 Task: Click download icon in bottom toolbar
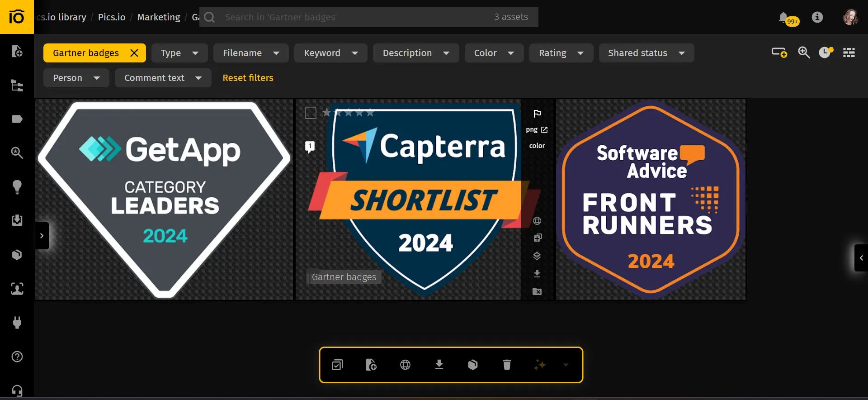click(x=439, y=365)
